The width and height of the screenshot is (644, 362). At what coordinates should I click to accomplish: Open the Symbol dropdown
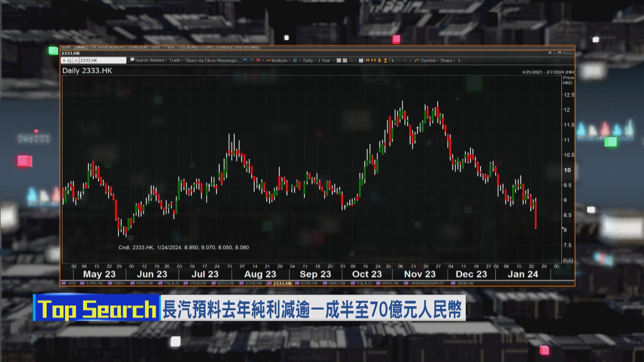coord(429,60)
